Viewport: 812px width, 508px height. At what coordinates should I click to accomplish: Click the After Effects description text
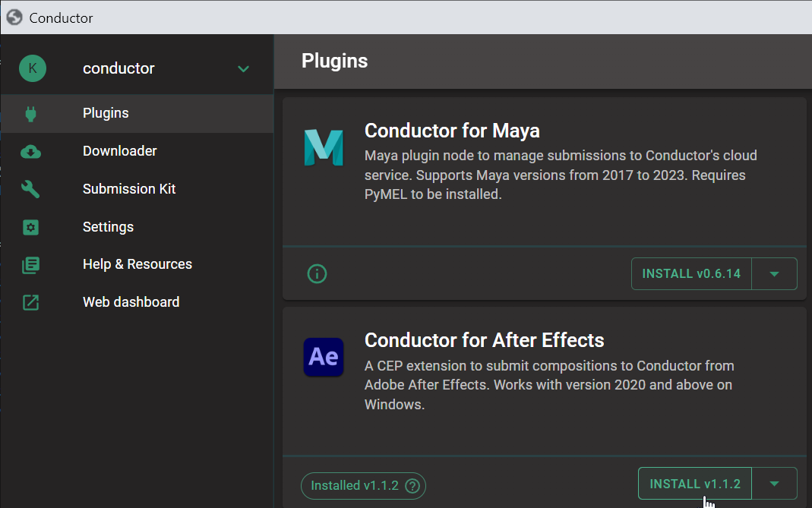549,385
